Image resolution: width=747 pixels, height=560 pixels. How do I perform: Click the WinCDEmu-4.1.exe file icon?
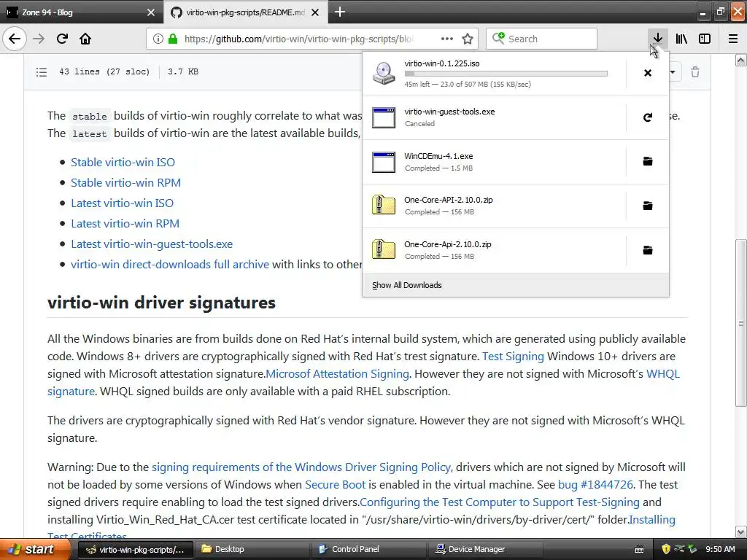pos(384,162)
